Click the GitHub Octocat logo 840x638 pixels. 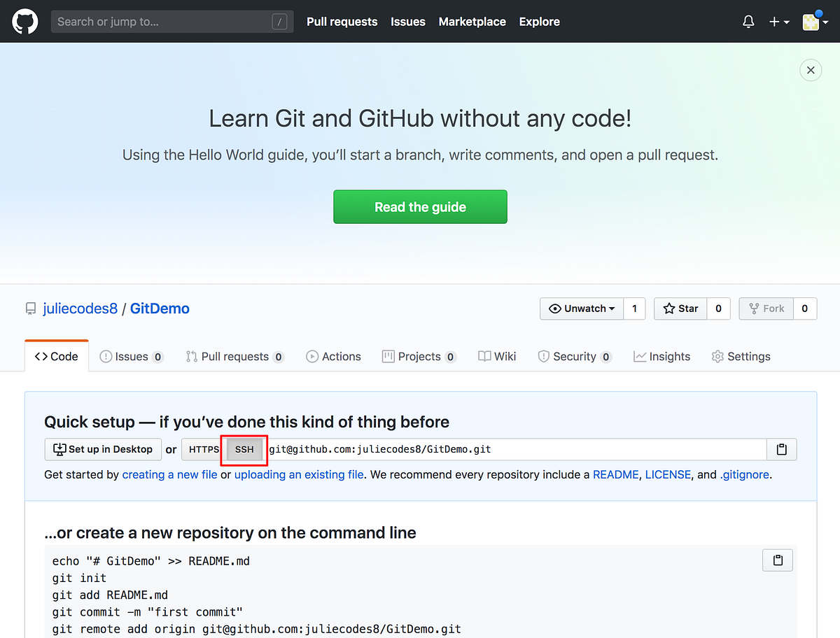pyautogui.click(x=24, y=22)
